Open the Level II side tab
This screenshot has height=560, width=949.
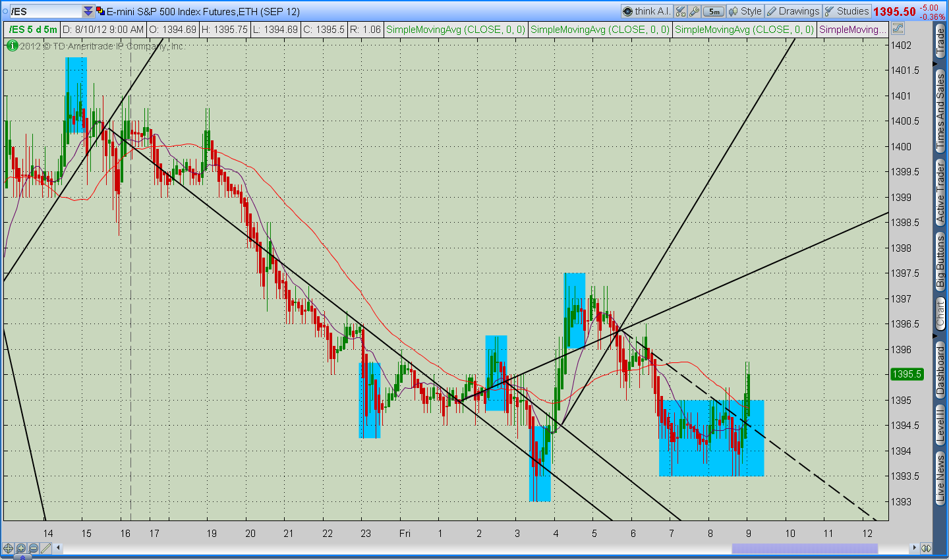click(x=940, y=424)
